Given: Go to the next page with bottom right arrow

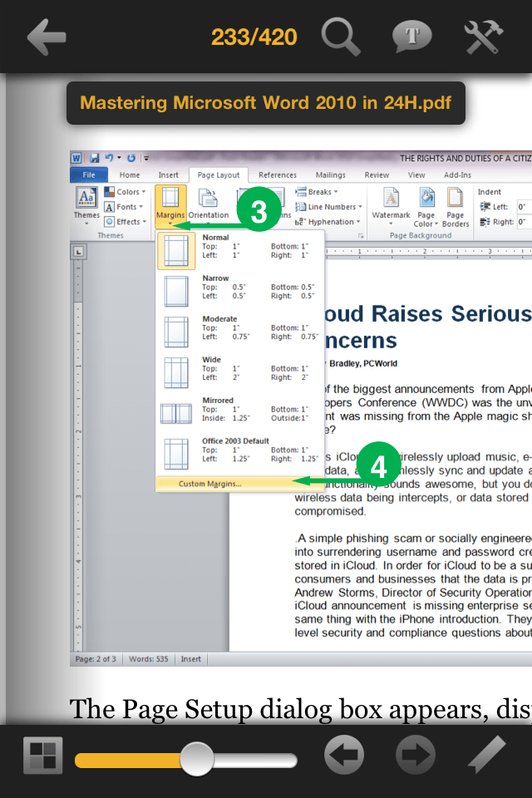Looking at the screenshot, I should tap(416, 756).
